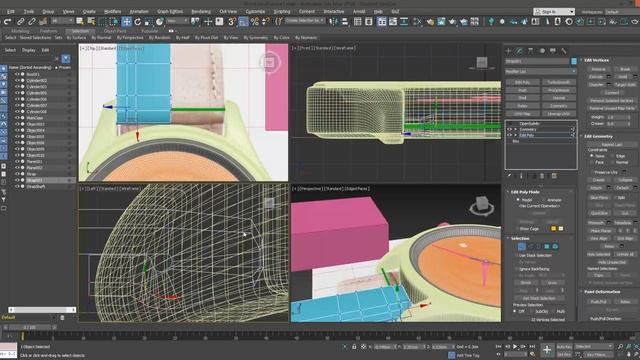Open the Rendering menu
This screenshot has width=640, height=360.
click(x=201, y=11)
